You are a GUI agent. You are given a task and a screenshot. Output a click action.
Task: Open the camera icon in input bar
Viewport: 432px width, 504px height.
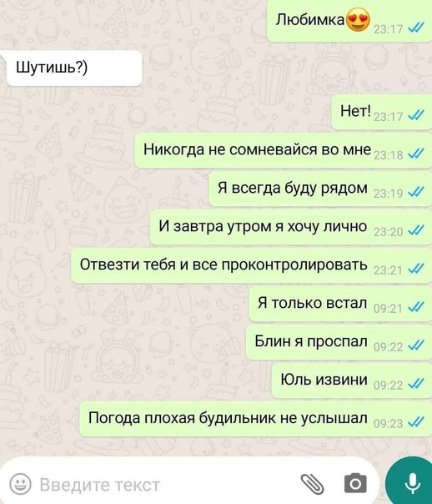(355, 483)
